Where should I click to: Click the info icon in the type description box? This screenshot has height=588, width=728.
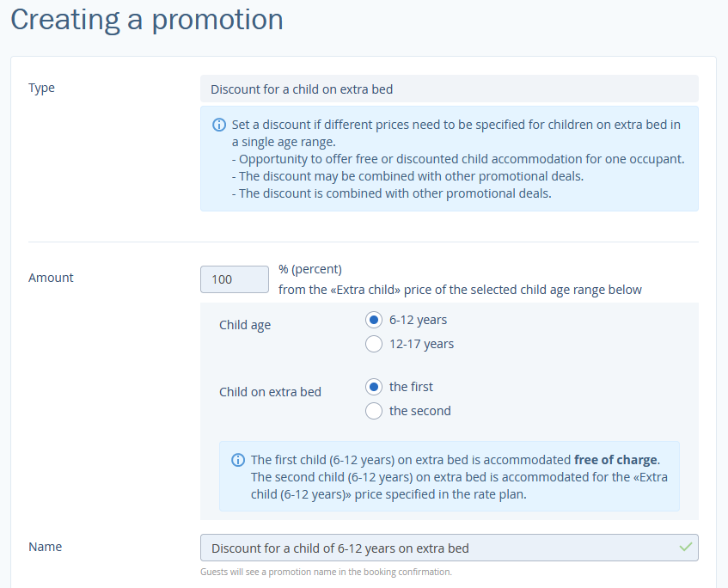tap(219, 125)
